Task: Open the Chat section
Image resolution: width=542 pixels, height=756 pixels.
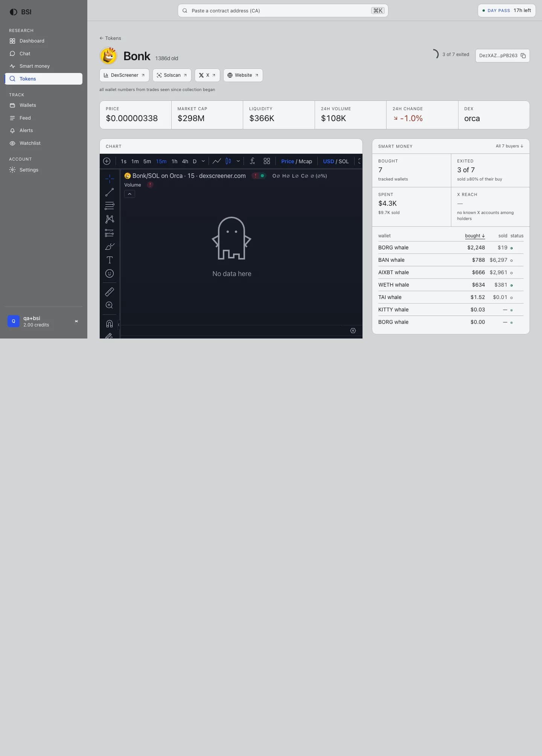Action: 44,54
